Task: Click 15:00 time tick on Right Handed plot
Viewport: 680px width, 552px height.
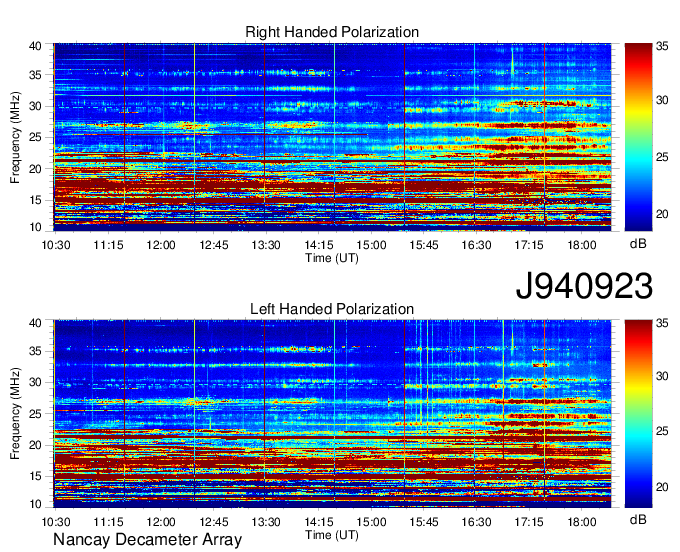Action: (x=372, y=245)
